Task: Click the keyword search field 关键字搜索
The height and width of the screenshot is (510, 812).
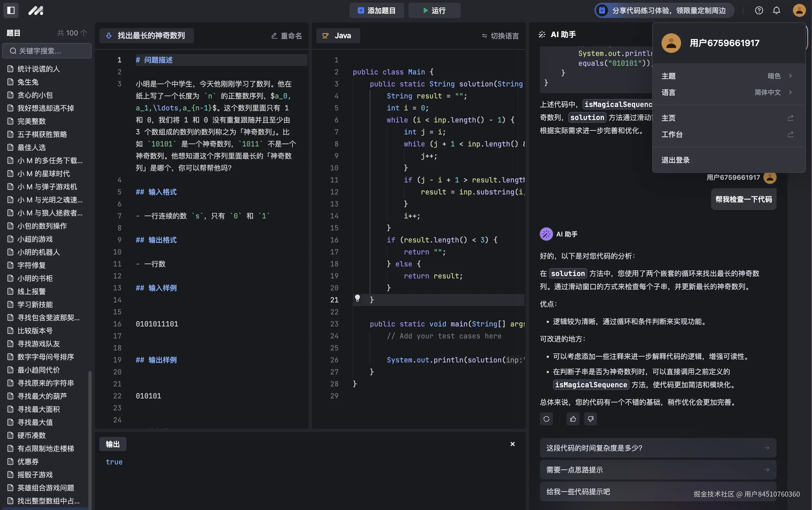Action: click(x=47, y=51)
